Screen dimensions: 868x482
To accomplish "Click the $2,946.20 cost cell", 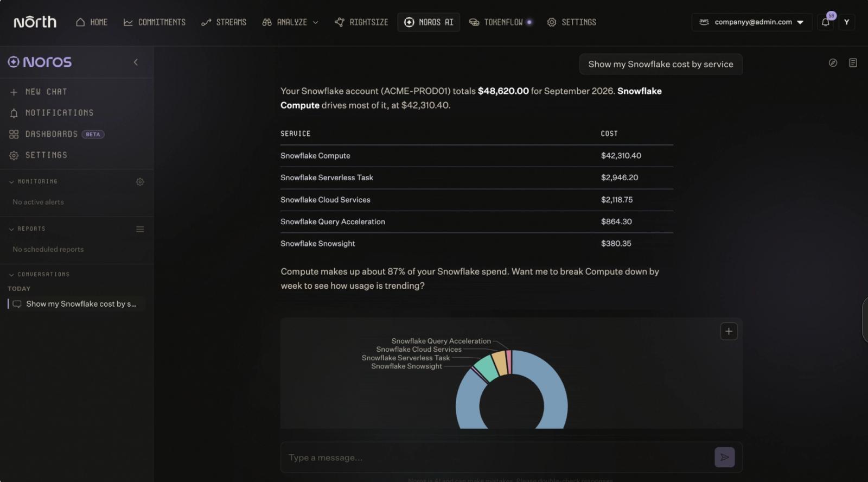I will point(619,177).
